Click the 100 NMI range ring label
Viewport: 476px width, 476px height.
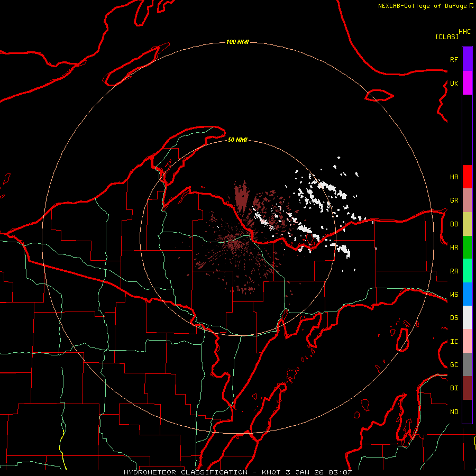coord(237,42)
